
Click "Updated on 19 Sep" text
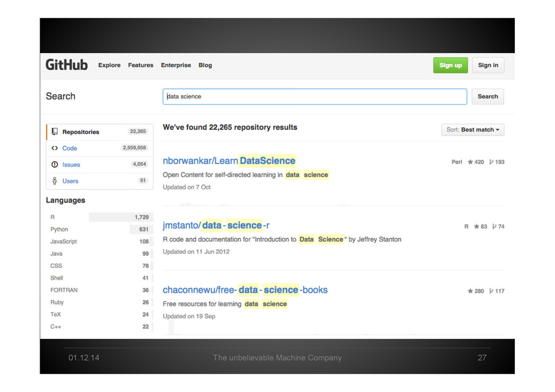point(189,316)
